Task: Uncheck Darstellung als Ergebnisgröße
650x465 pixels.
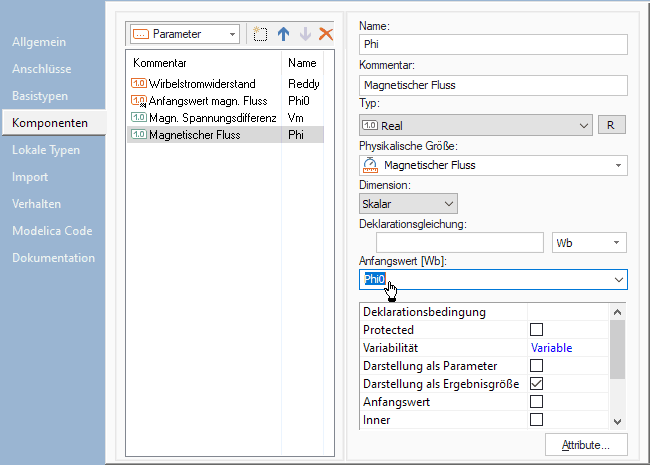Action: (536, 384)
